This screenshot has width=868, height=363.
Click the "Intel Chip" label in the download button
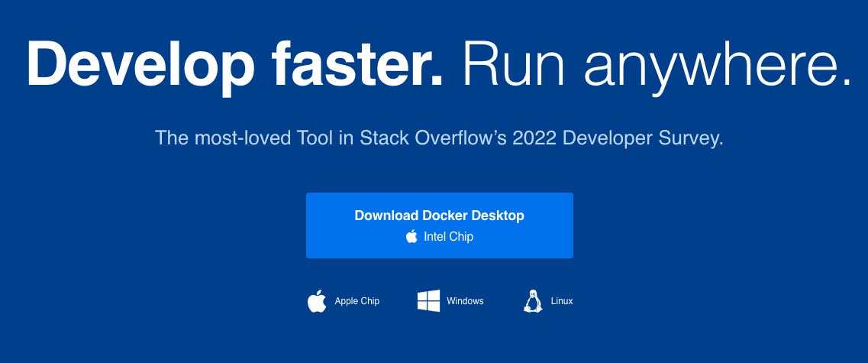[x=448, y=237]
